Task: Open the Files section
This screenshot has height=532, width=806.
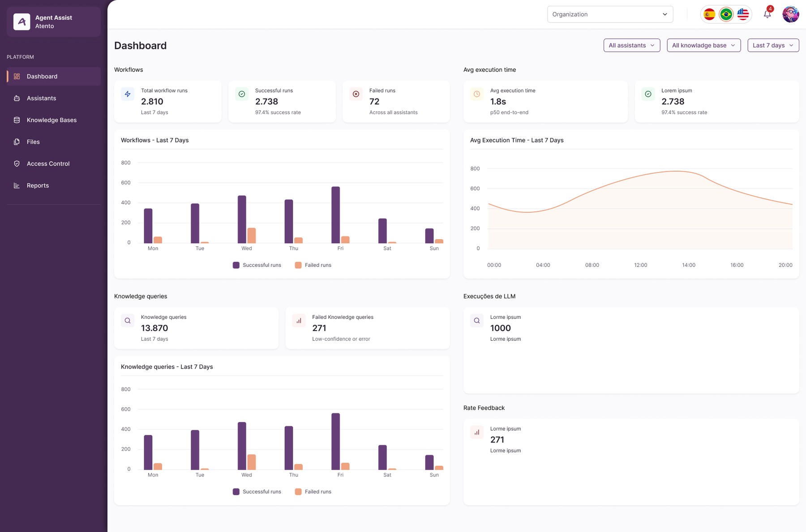Action: click(54, 142)
